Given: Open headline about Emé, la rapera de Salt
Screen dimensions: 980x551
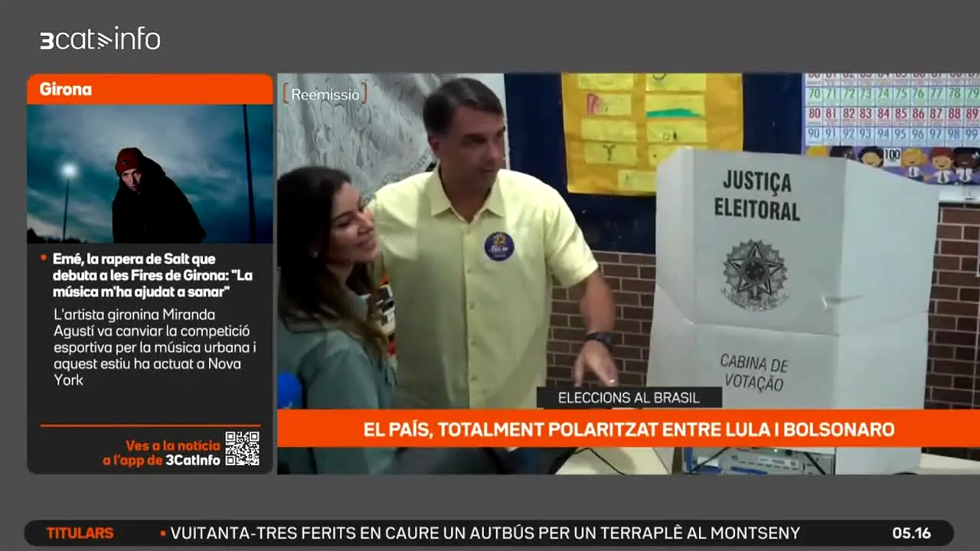Looking at the screenshot, I should click(x=152, y=275).
